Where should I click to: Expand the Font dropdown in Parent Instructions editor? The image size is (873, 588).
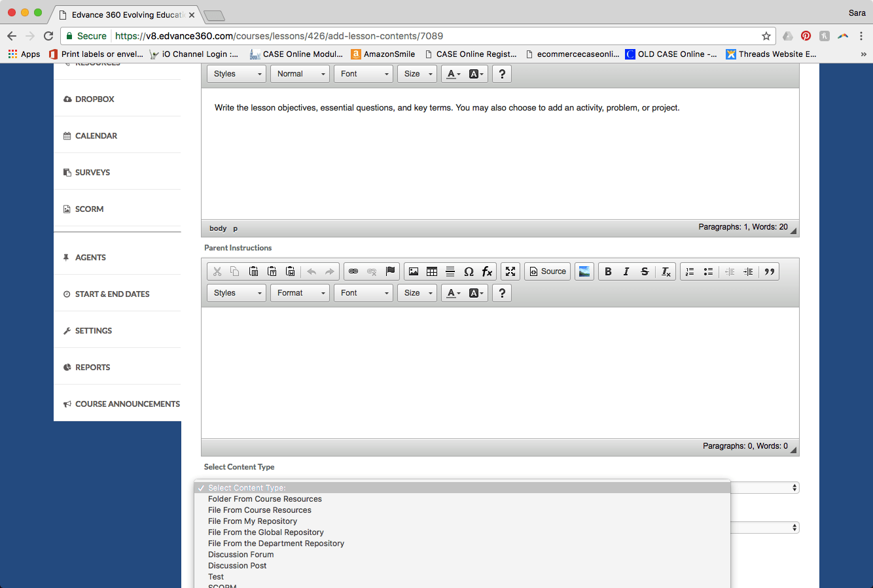click(x=363, y=293)
